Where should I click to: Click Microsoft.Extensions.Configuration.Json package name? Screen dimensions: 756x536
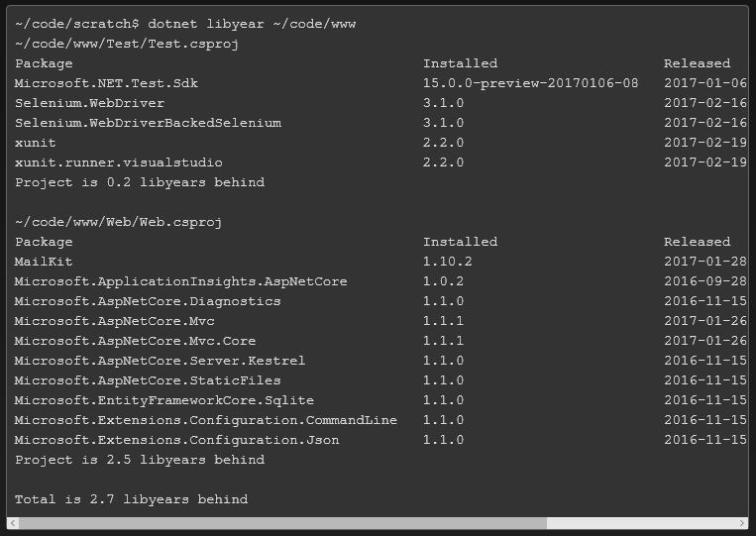[x=176, y=440]
